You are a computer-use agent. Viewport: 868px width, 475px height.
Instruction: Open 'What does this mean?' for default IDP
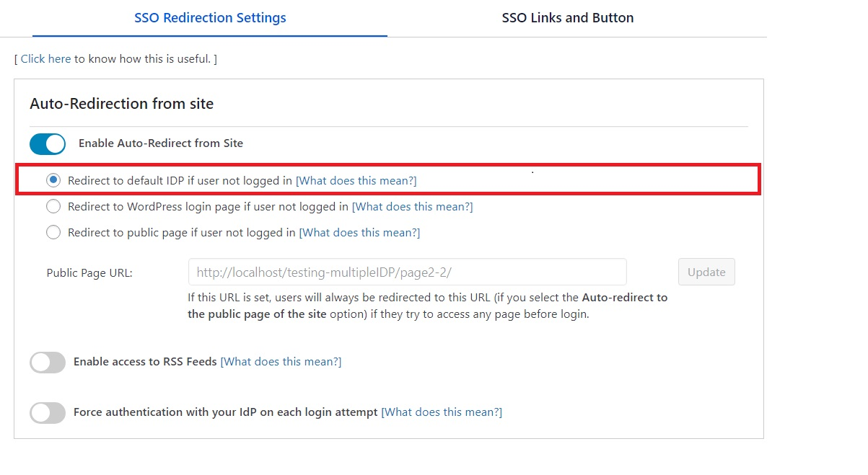(x=356, y=181)
